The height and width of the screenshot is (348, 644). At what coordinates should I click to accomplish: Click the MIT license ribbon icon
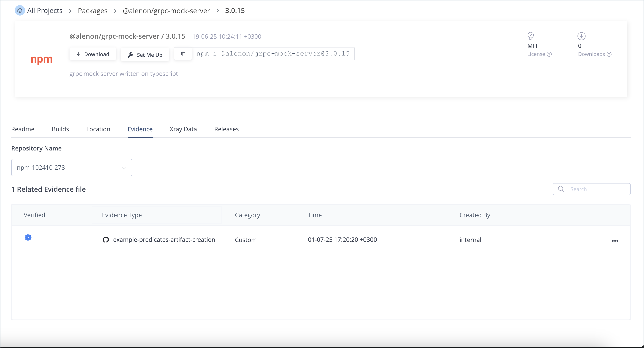pos(530,36)
